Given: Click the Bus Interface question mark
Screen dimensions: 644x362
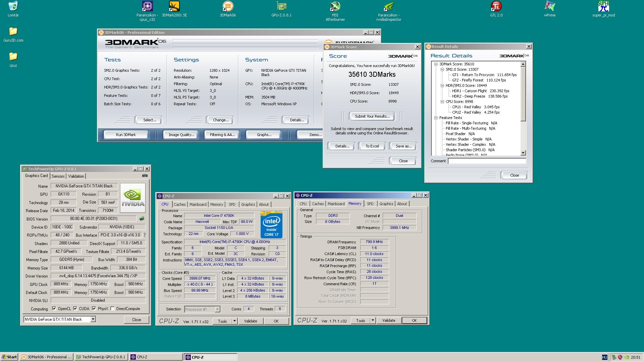Looking at the screenshot, I should [145, 235].
